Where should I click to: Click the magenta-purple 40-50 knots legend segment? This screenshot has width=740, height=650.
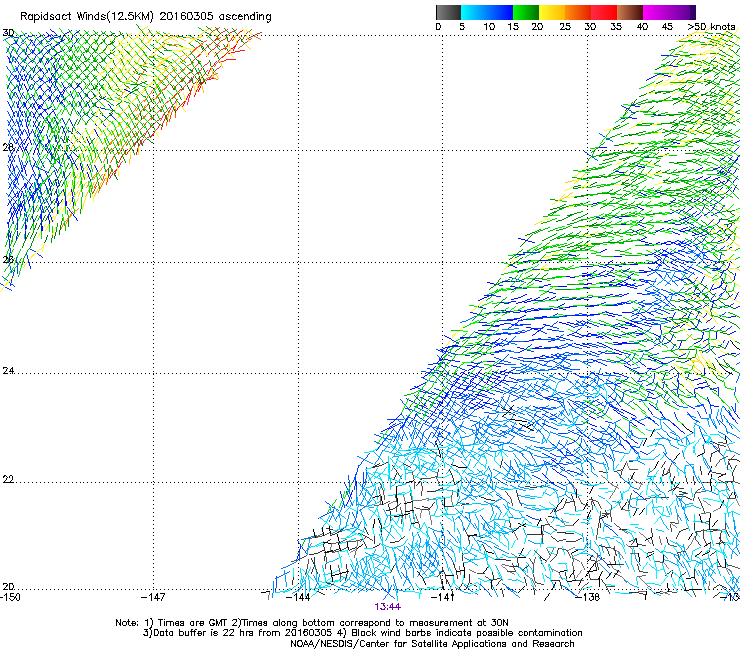pyautogui.click(x=669, y=12)
